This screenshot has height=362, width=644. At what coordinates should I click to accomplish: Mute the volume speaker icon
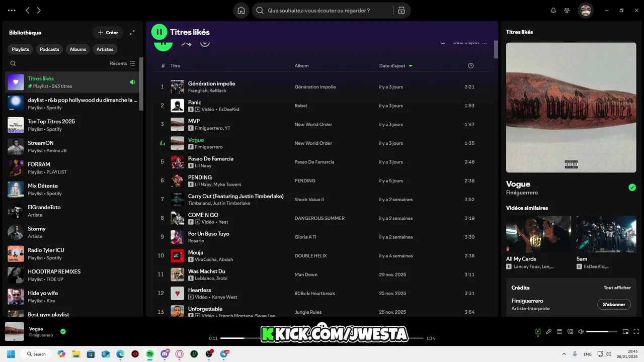[x=581, y=331]
